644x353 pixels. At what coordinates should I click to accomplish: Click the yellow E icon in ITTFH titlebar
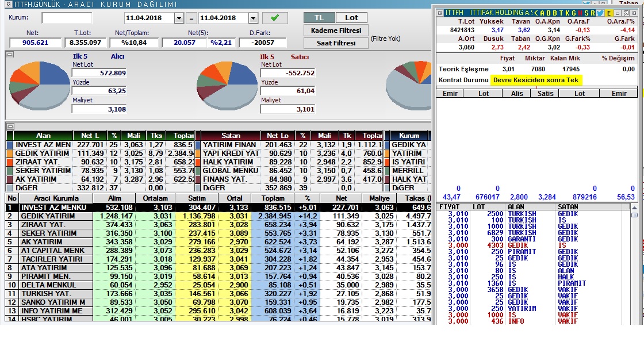click(608, 13)
